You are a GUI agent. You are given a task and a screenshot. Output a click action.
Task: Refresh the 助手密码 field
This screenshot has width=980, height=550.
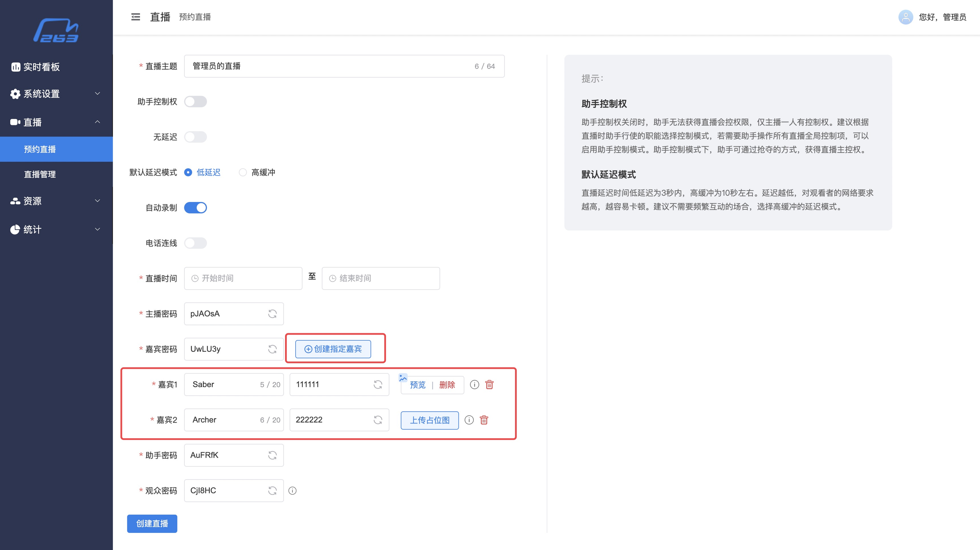(x=272, y=455)
